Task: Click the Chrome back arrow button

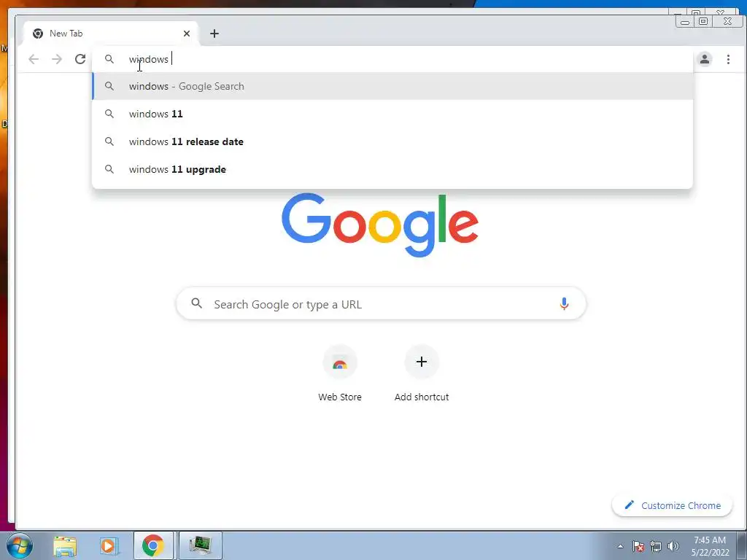Action: (x=34, y=59)
